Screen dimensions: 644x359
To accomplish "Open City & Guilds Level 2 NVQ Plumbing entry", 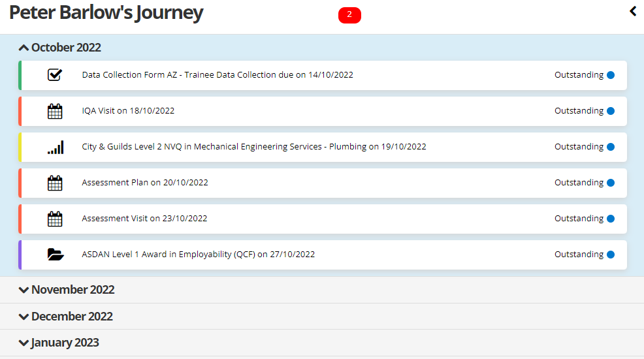I will [253, 147].
